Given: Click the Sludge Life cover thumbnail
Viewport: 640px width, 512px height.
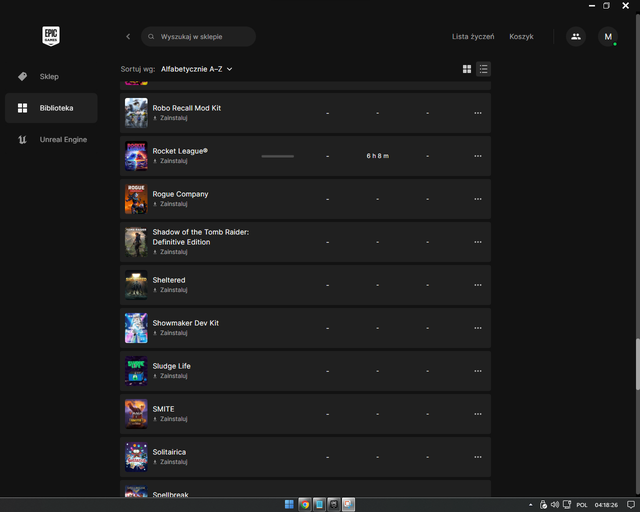Looking at the screenshot, I should point(136,371).
